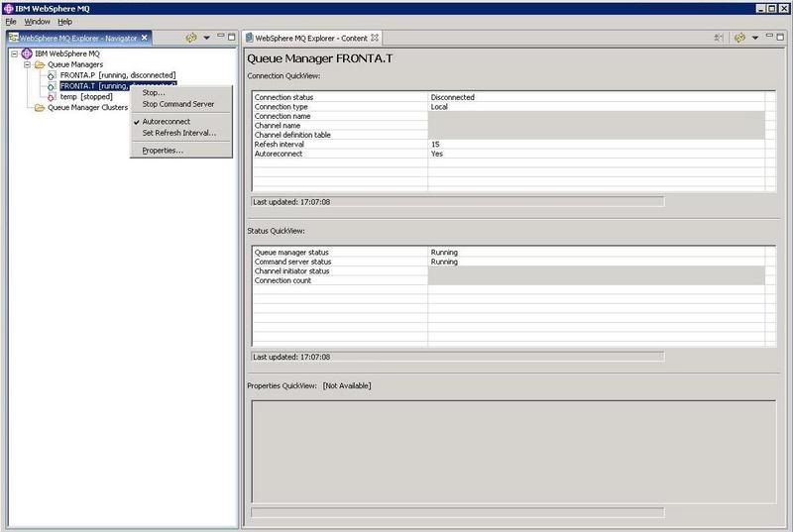Screen dimensions: 793x532
Task: Click Last updated bar under Status QuickView
Action: [x=457, y=358]
